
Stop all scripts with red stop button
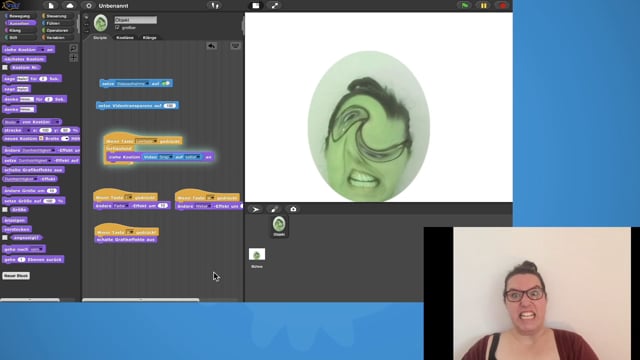pos(502,6)
